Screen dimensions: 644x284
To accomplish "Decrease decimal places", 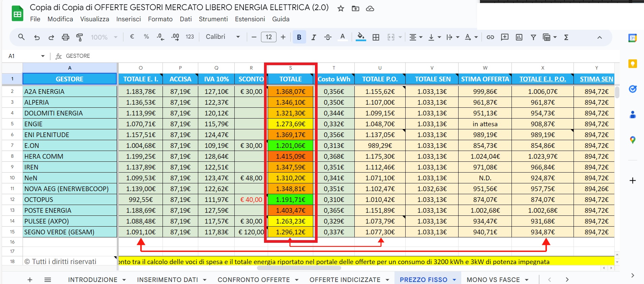I will click(x=161, y=37).
